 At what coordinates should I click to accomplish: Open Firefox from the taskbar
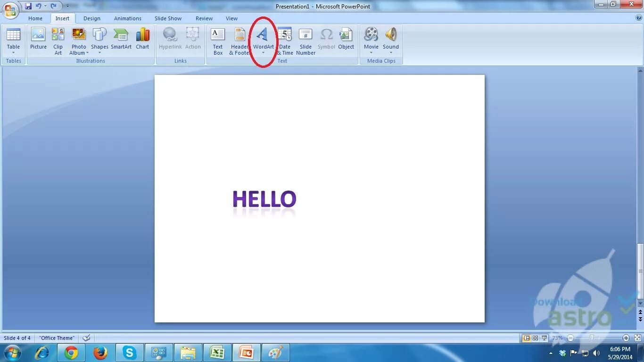click(100, 353)
